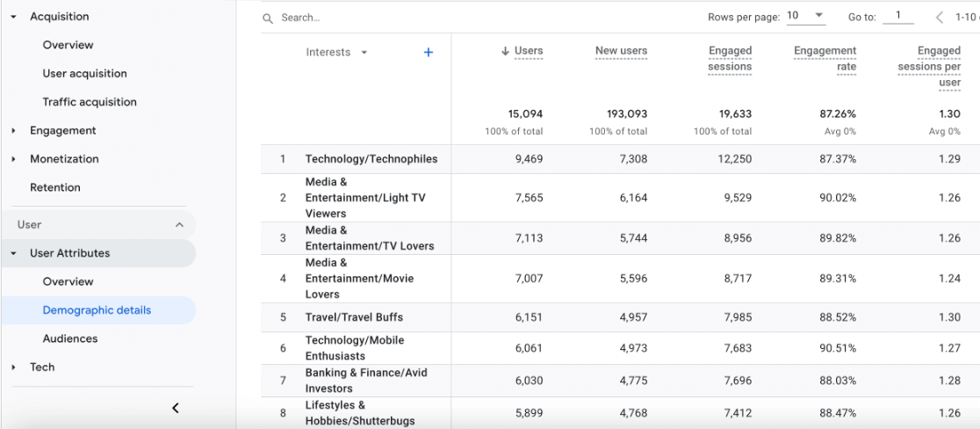Click the Users sort arrow
This screenshot has height=429, width=980.
(505, 51)
